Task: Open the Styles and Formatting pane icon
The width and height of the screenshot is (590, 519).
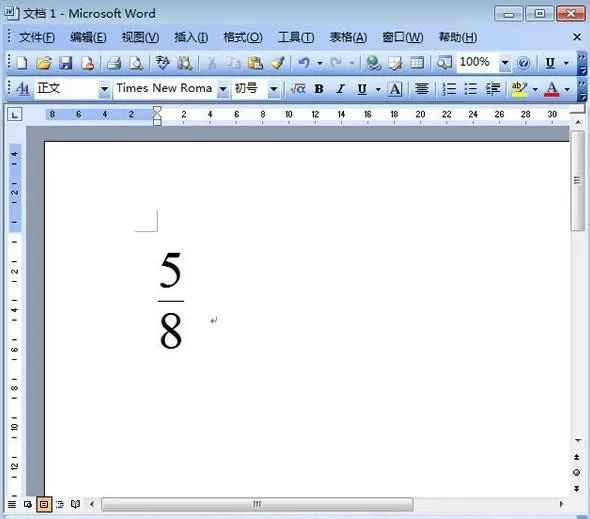Action: point(23,89)
